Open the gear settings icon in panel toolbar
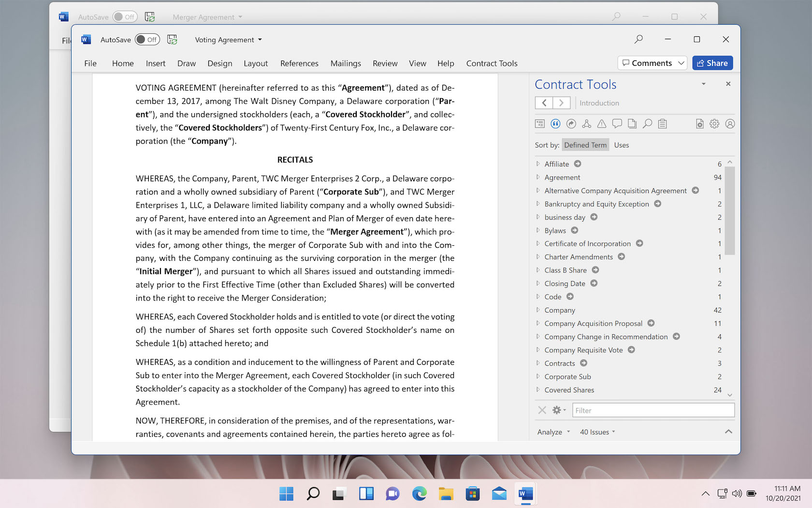Image resolution: width=812 pixels, height=508 pixels. [714, 124]
